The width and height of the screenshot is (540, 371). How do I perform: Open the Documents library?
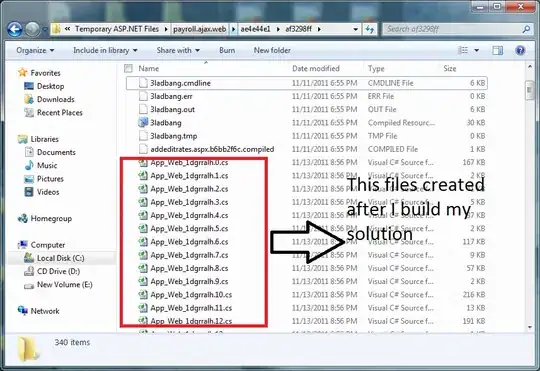[56, 152]
